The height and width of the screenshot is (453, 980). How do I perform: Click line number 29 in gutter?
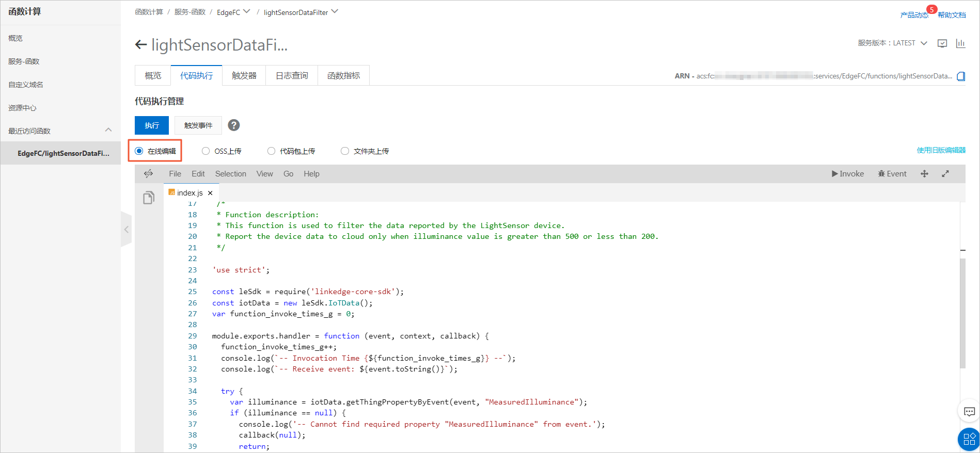click(193, 336)
